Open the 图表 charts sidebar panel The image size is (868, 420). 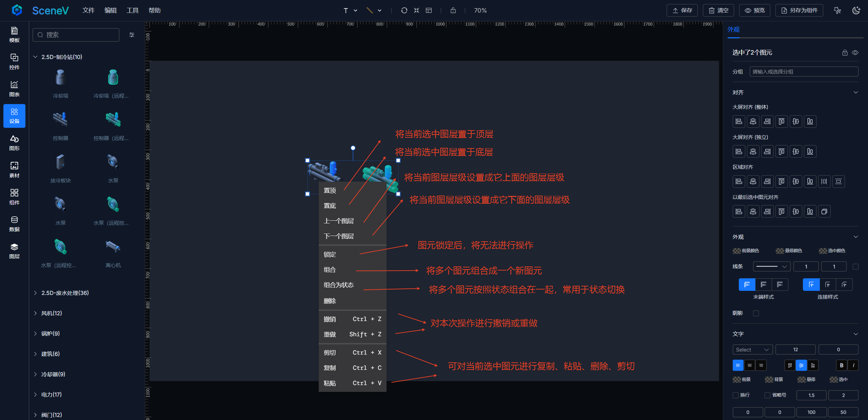click(x=14, y=88)
